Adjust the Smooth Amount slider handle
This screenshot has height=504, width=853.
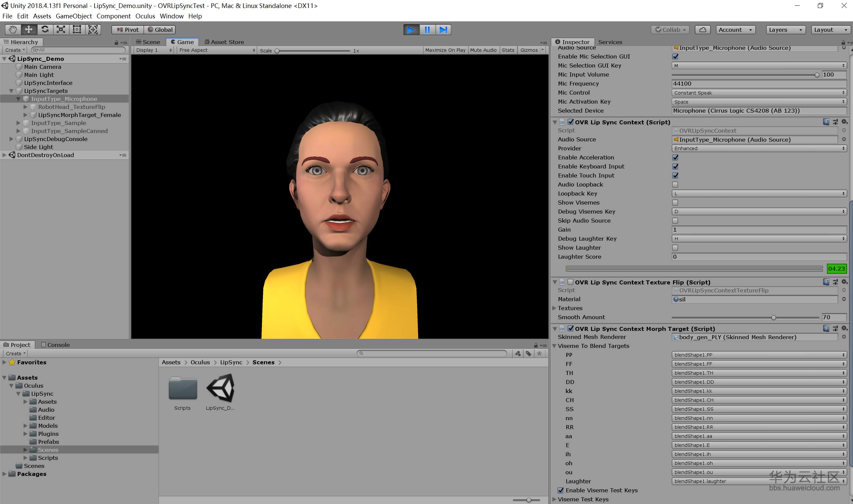(x=773, y=318)
